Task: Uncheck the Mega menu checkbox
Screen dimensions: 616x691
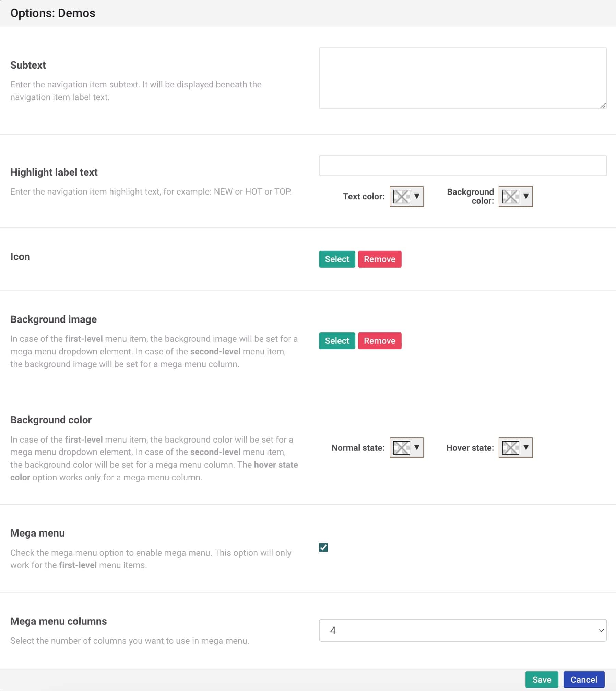Action: click(x=323, y=548)
